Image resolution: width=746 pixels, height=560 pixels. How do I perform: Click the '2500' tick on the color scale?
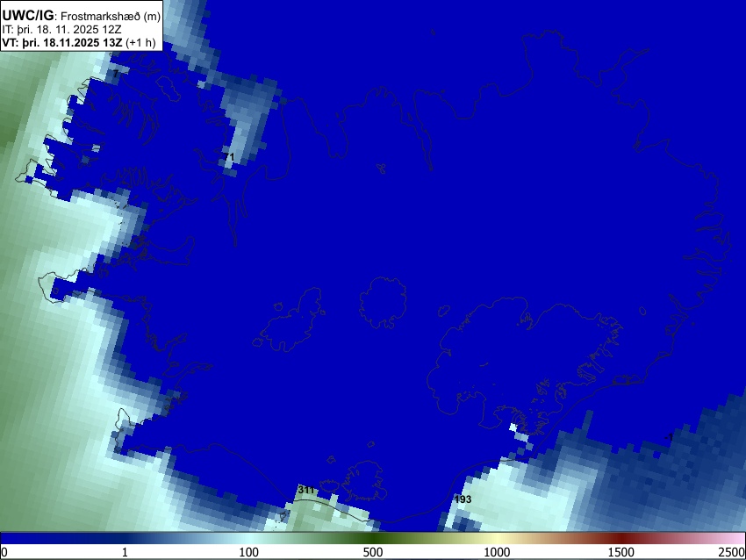click(x=732, y=552)
